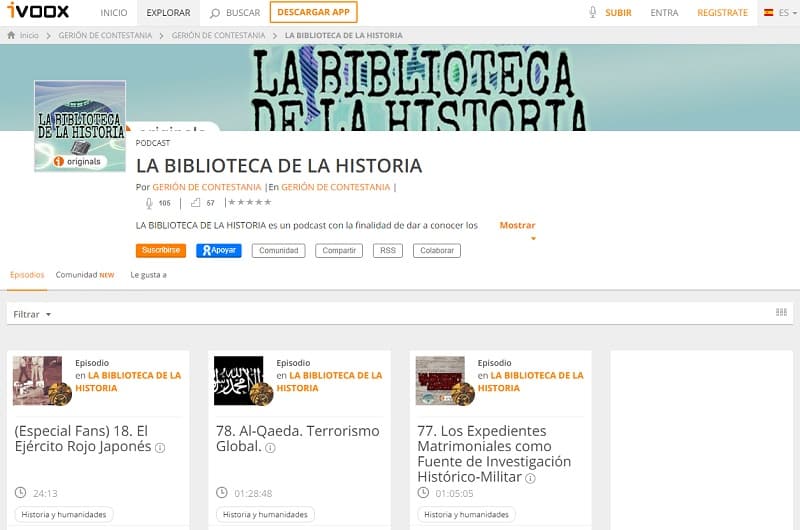Click the iVoox logo
The image size is (800, 530).
point(38,10)
